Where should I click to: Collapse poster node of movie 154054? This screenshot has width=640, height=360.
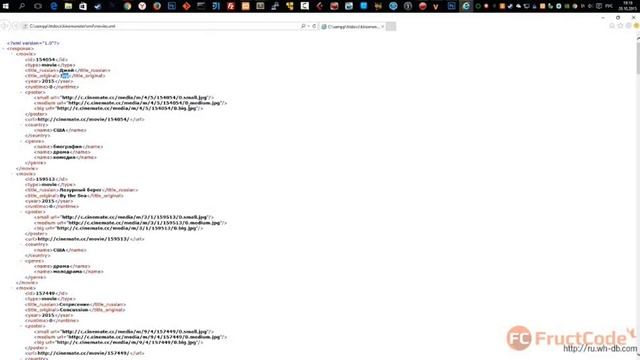point(22,92)
